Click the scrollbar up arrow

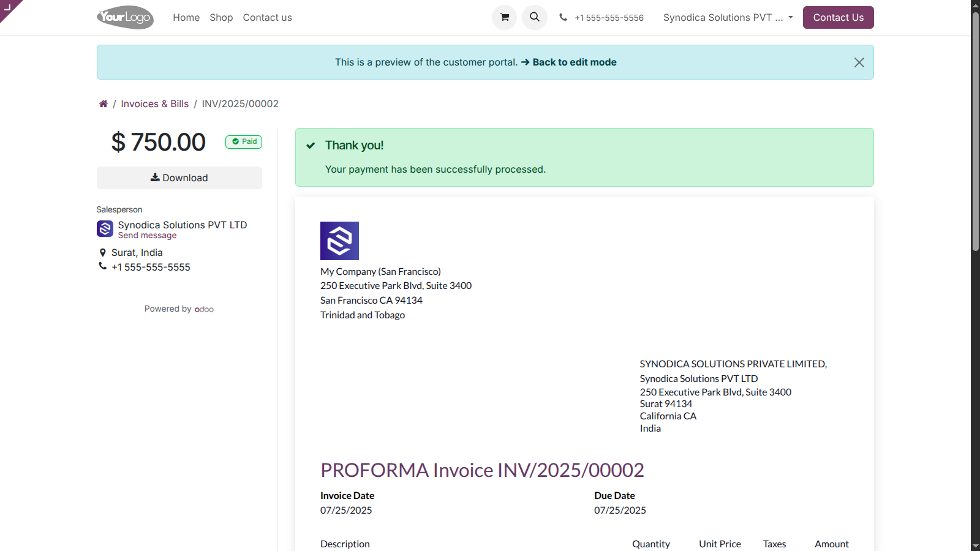(975, 5)
